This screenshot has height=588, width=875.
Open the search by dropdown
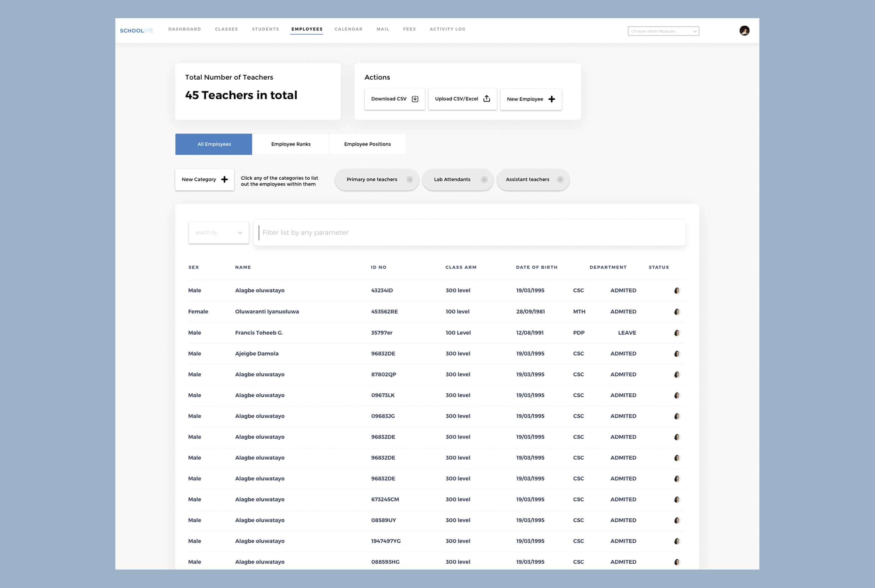[x=219, y=233]
